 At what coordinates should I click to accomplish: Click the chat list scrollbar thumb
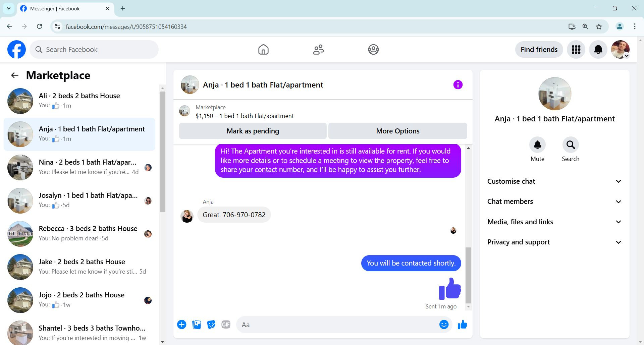(162, 152)
